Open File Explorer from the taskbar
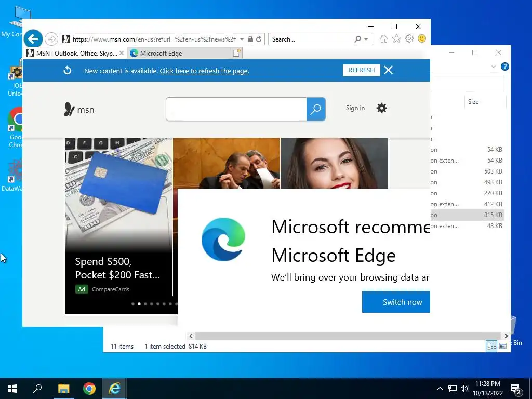The image size is (532, 399). click(63, 389)
